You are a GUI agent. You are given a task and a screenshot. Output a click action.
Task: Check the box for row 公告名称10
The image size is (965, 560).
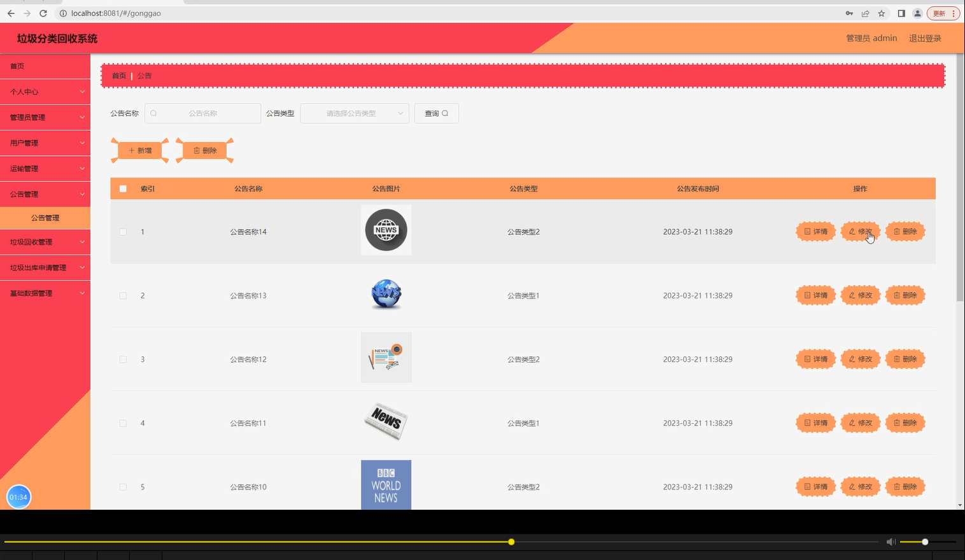click(x=123, y=487)
